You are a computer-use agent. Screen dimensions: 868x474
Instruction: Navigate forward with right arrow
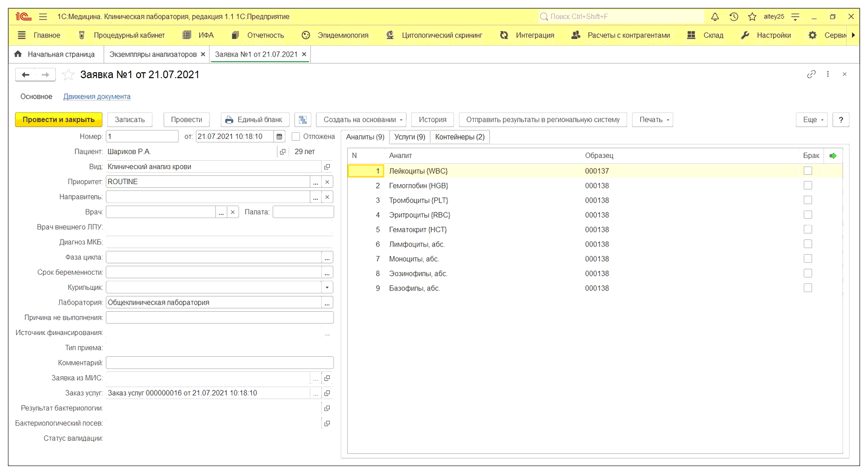46,75
